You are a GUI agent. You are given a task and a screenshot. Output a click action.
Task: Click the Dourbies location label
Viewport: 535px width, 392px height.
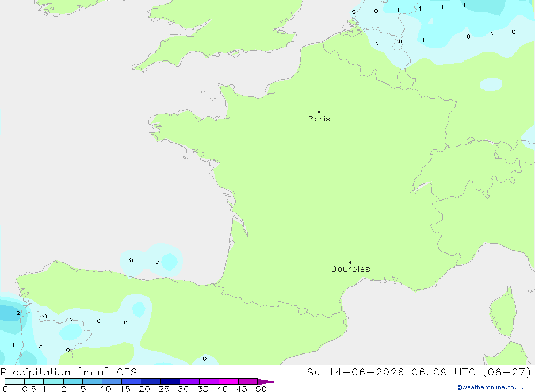click(x=350, y=269)
